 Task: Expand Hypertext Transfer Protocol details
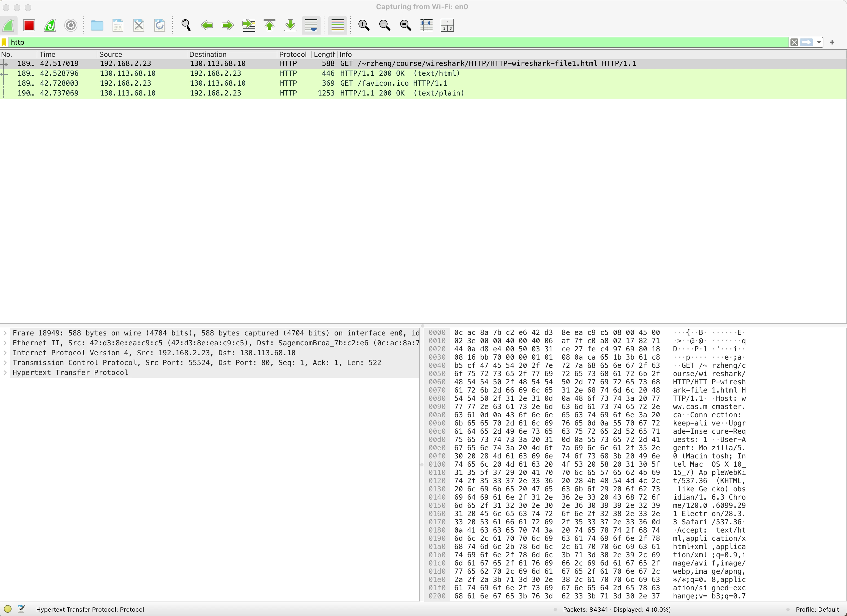5,373
